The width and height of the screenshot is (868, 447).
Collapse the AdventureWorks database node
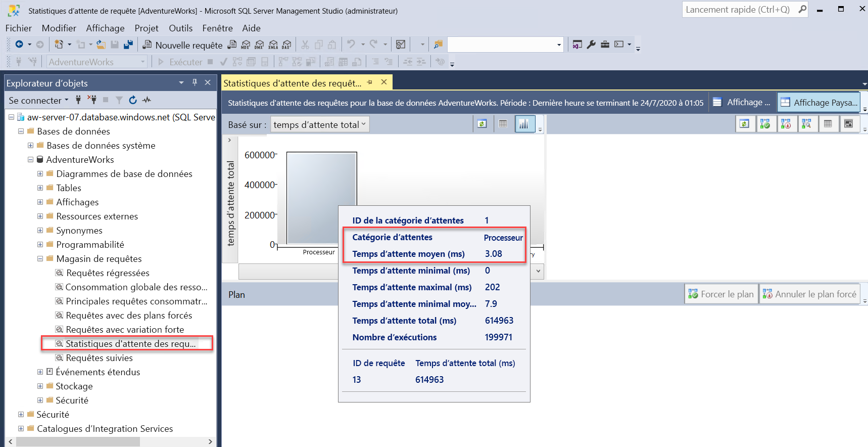click(30, 159)
